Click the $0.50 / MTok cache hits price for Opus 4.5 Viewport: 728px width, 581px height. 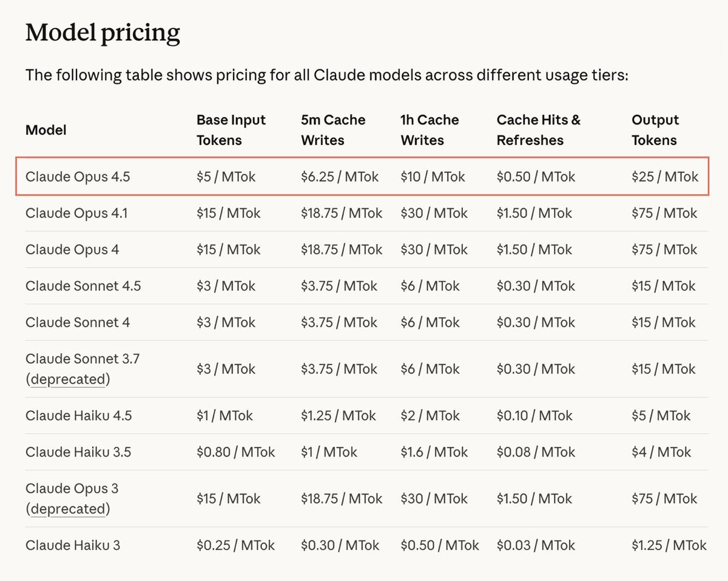pyautogui.click(x=534, y=177)
